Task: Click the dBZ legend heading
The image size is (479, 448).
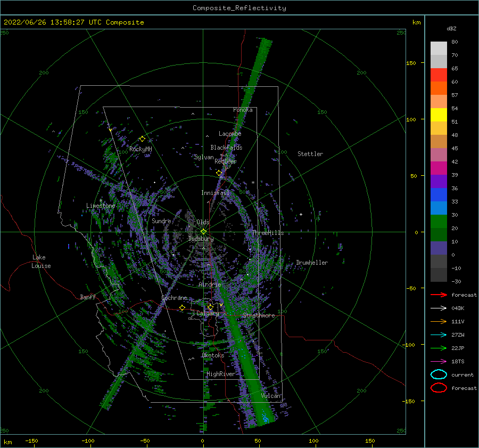Action: (x=451, y=28)
